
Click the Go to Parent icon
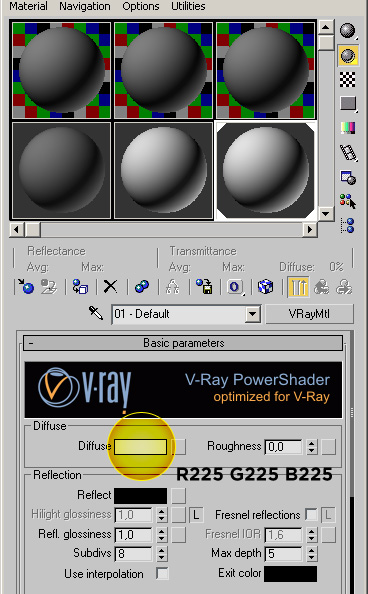[321, 287]
